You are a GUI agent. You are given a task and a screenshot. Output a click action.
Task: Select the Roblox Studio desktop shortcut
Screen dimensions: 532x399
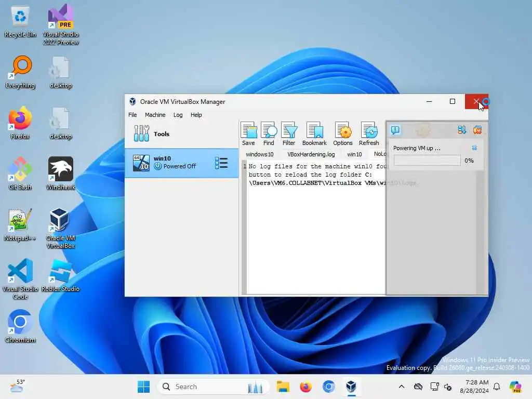(61, 275)
